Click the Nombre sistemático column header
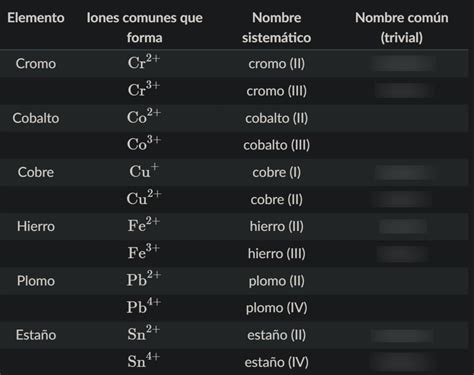Image resolution: width=474 pixels, height=375 pixels. pyautogui.click(x=276, y=28)
